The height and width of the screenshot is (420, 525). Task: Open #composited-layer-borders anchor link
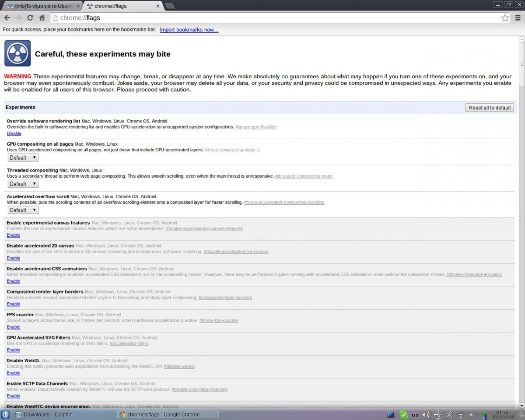pyautogui.click(x=225, y=297)
